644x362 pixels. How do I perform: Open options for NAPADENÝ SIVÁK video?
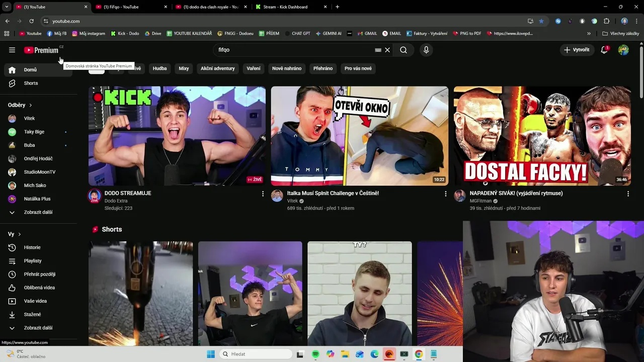click(x=628, y=194)
